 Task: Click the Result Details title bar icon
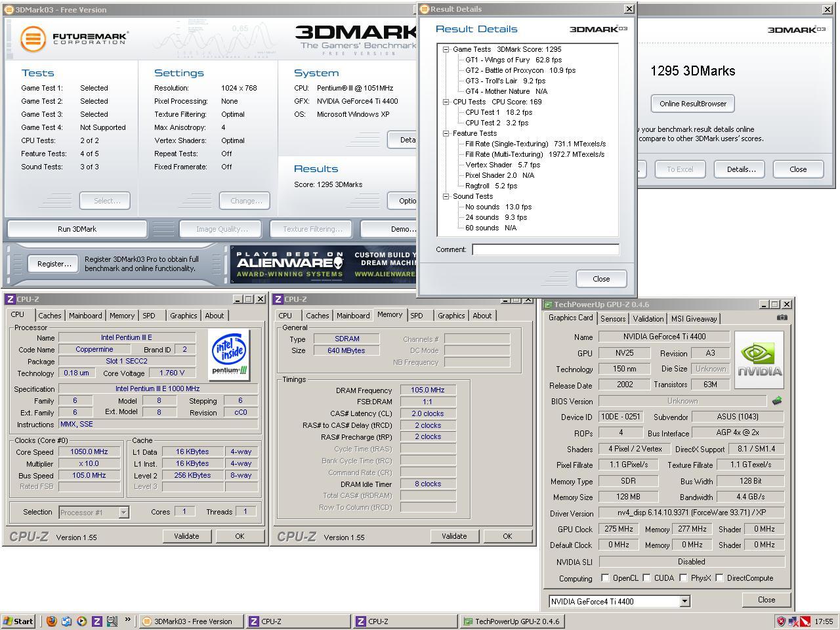point(425,9)
